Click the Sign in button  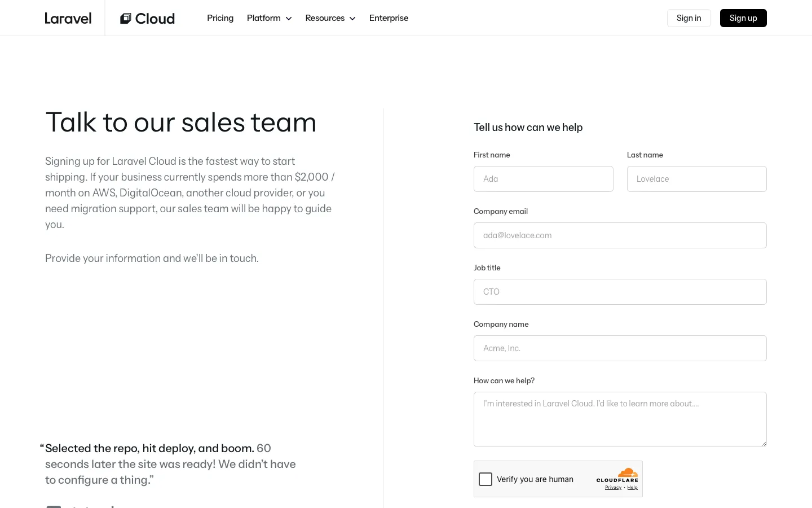[689, 18]
